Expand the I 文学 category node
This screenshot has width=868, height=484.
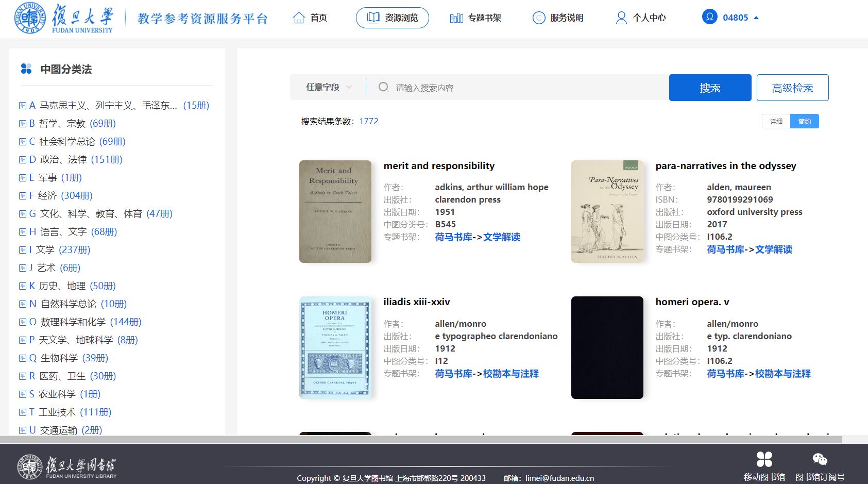click(23, 250)
